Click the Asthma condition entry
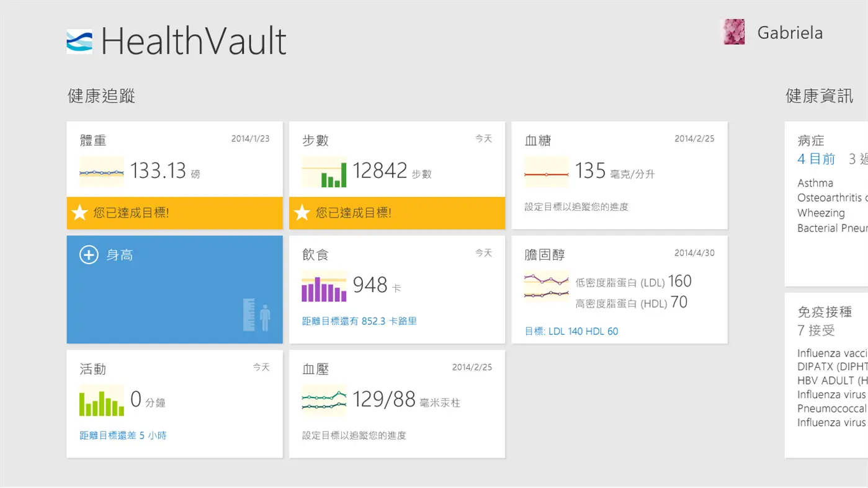Viewport: 868px width, 488px height. click(815, 183)
